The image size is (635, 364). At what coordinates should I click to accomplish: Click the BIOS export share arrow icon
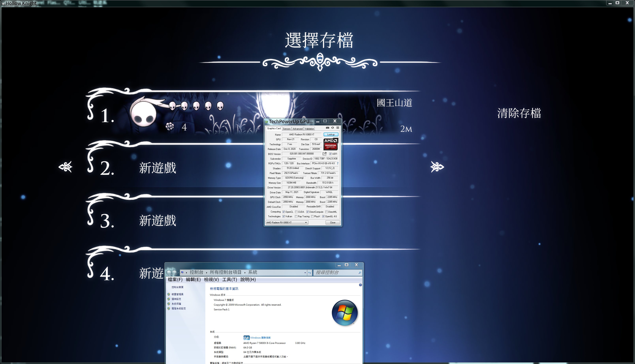pos(324,154)
